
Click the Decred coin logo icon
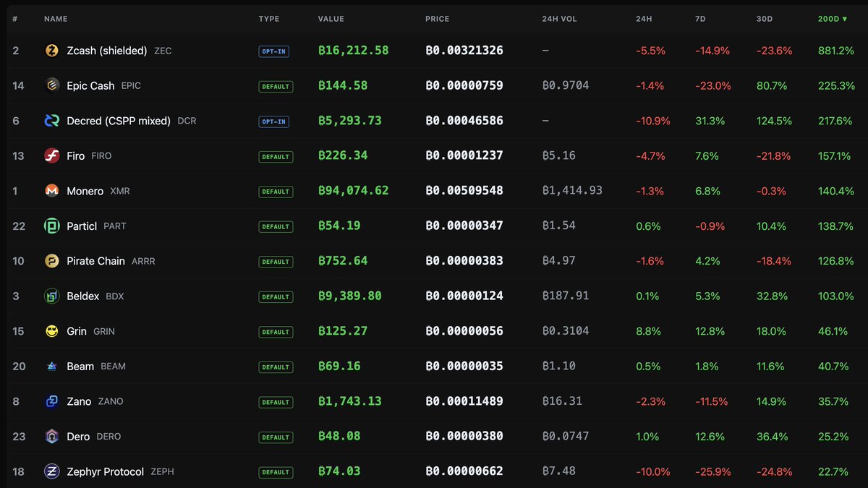coord(52,121)
